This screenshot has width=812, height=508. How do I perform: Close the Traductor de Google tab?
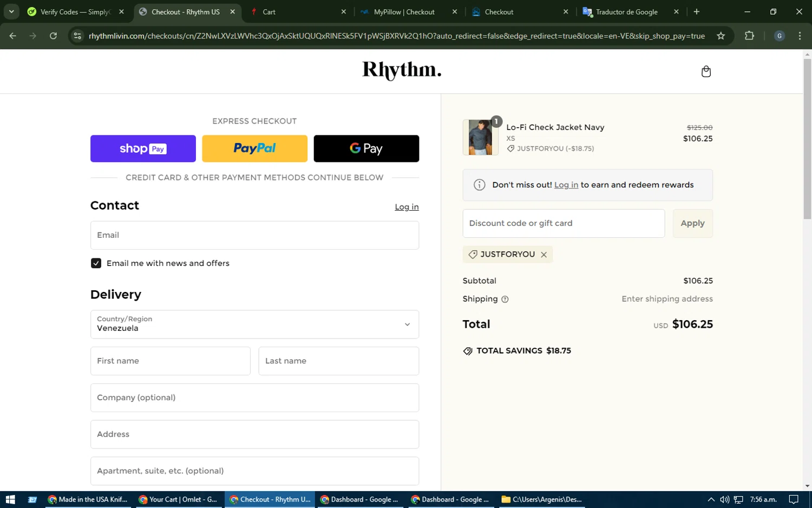click(676, 11)
